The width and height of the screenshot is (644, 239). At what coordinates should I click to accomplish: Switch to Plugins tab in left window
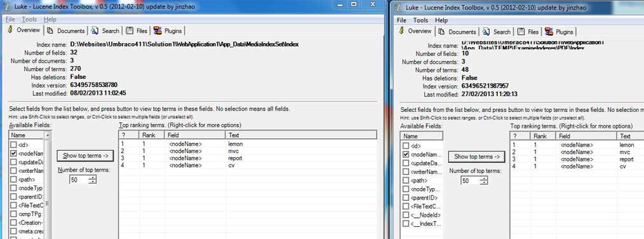168,31
